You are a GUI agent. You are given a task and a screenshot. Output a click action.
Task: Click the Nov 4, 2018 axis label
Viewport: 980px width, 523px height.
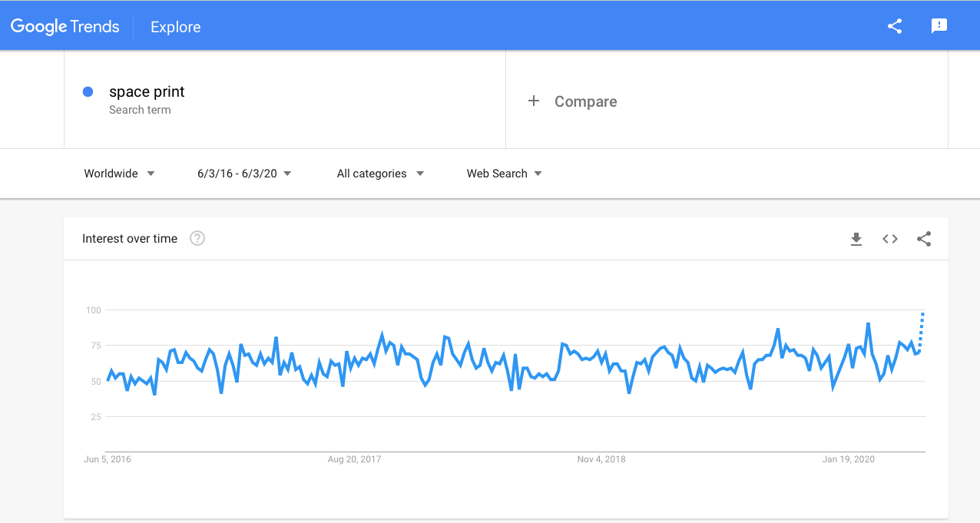[x=601, y=459]
